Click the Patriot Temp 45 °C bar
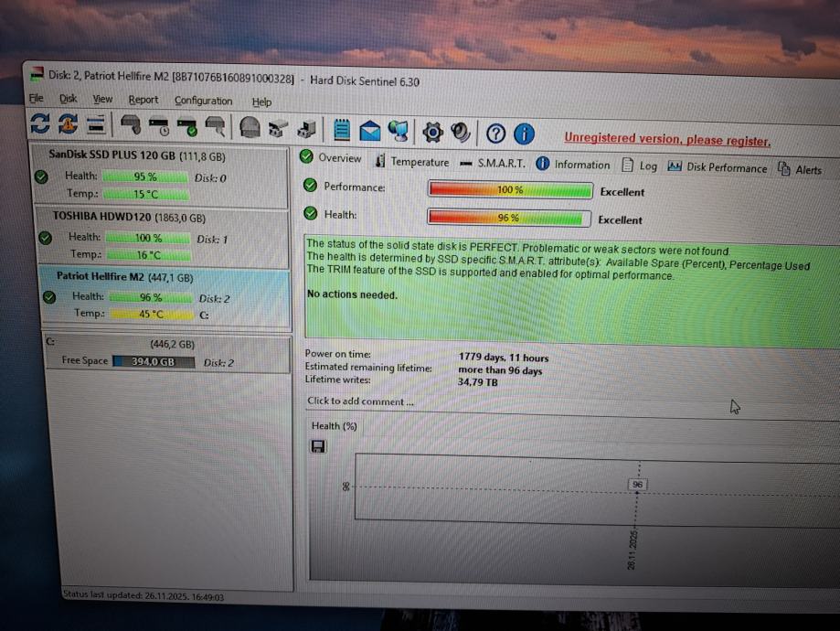 [x=152, y=315]
